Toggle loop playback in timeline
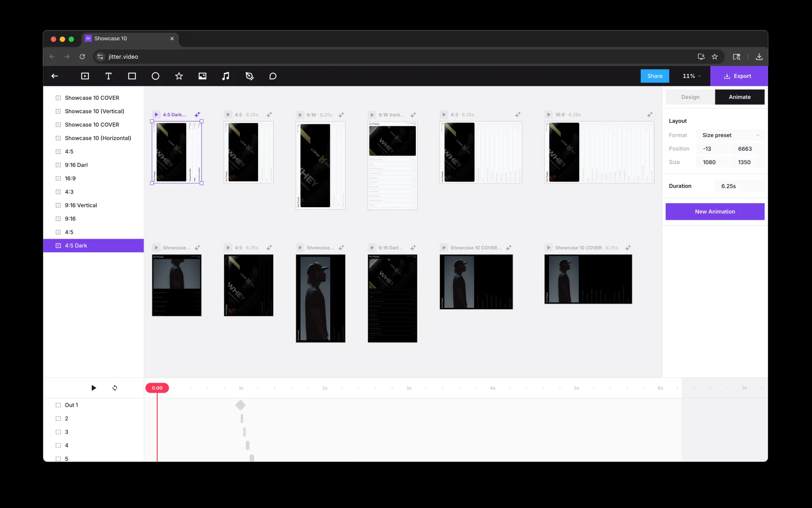Image resolution: width=812 pixels, height=508 pixels. 115,388
